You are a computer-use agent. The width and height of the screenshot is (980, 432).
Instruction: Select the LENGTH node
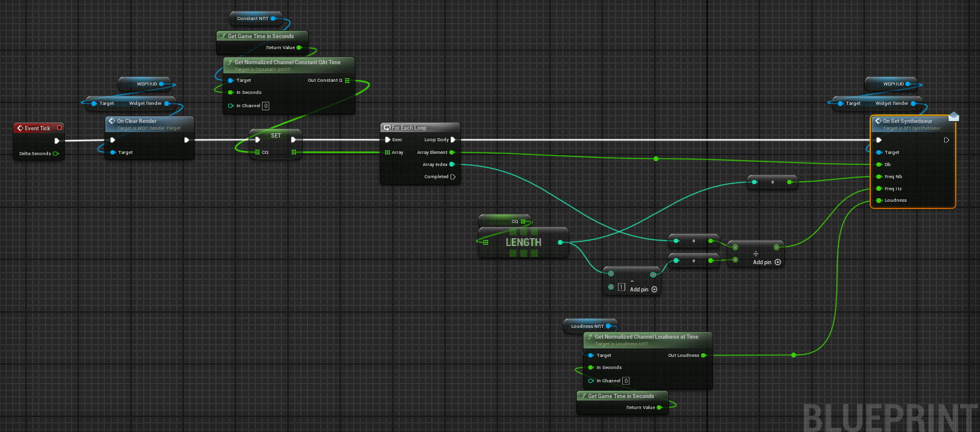(523, 242)
